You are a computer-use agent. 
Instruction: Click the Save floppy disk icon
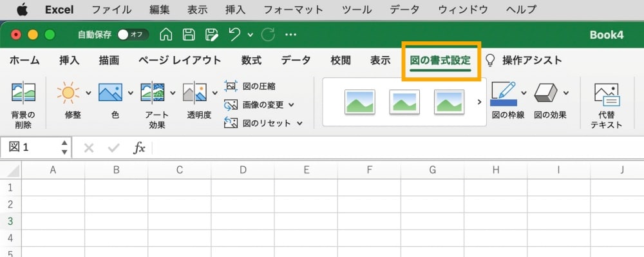click(x=189, y=35)
